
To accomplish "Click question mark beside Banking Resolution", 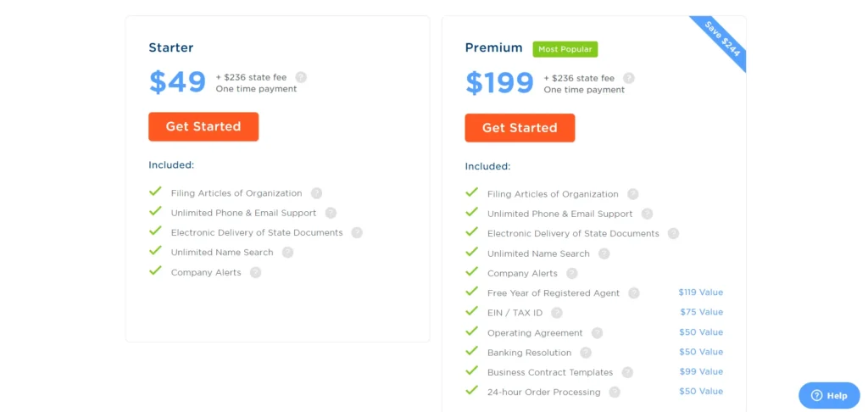I will (x=586, y=353).
